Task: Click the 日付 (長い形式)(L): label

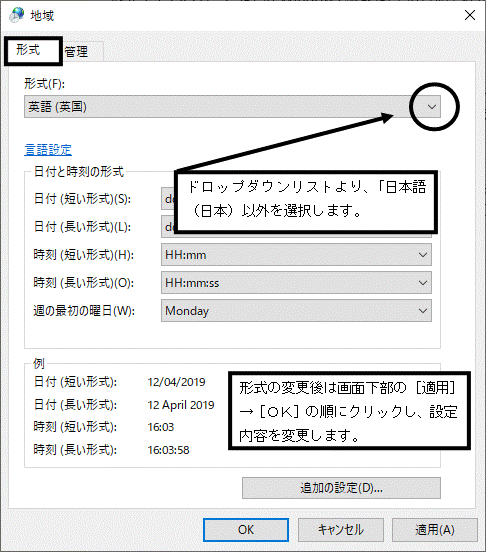Action: [82, 227]
